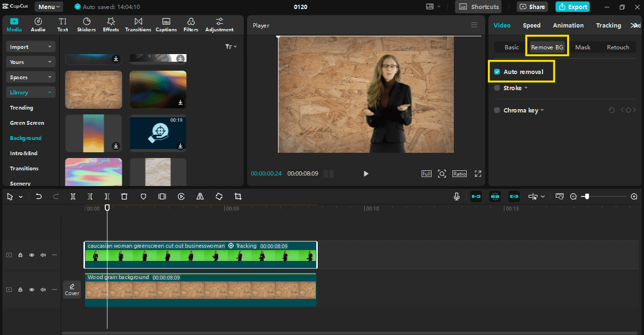Click the Undo icon above the timeline
Screen dimensions: 644x335
coord(39,196)
